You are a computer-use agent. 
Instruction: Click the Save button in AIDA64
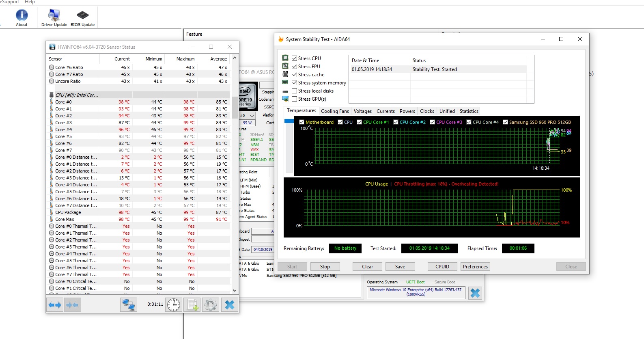(400, 267)
